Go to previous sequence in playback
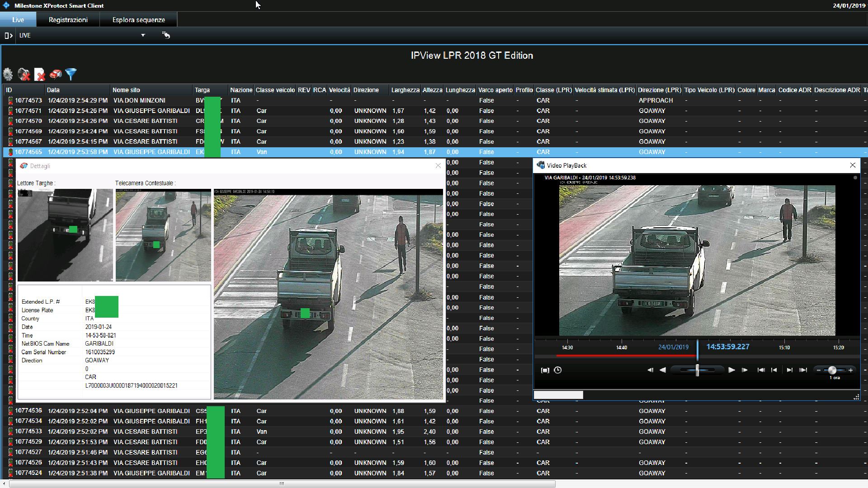The height and width of the screenshot is (488, 868). (x=774, y=370)
